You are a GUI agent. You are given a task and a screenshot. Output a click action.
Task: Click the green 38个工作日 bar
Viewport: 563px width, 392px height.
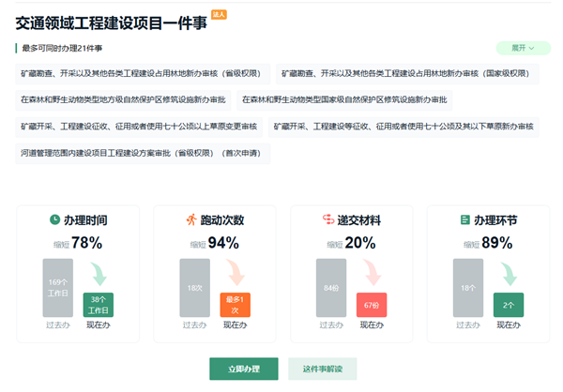[x=99, y=306]
